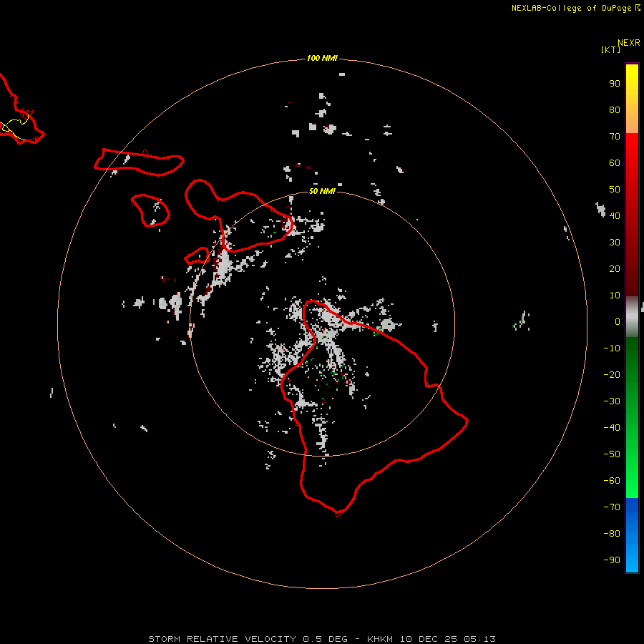Image resolution: width=644 pixels, height=644 pixels.
Task: Click the 70 value on velocity scale
Action: (615, 137)
